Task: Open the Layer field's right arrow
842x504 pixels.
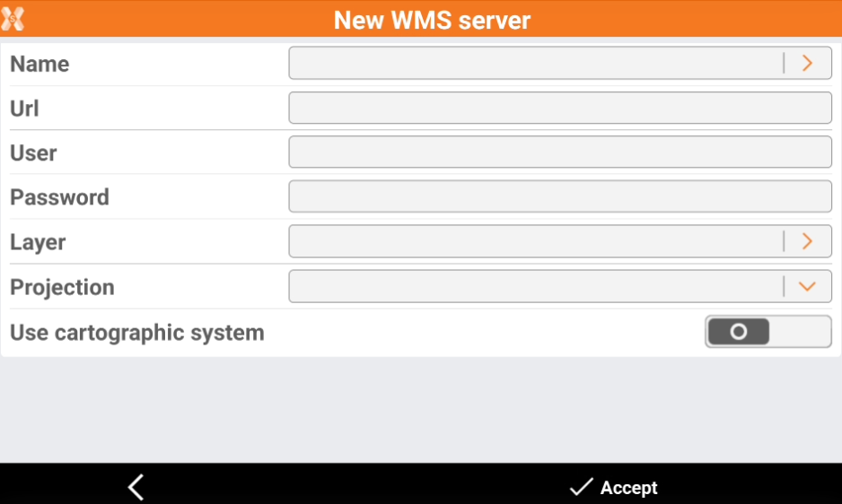Action: click(x=807, y=241)
